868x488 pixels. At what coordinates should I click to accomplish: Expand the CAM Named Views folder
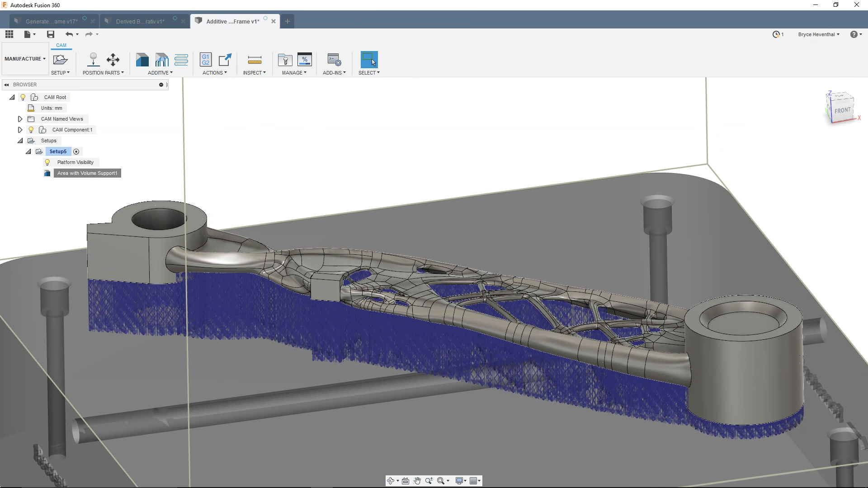20,119
